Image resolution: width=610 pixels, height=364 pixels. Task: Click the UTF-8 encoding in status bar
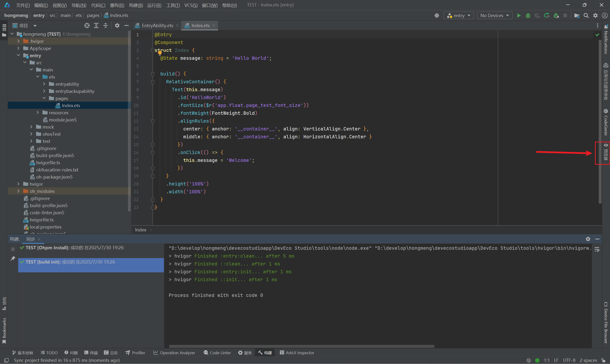pyautogui.click(x=569, y=360)
